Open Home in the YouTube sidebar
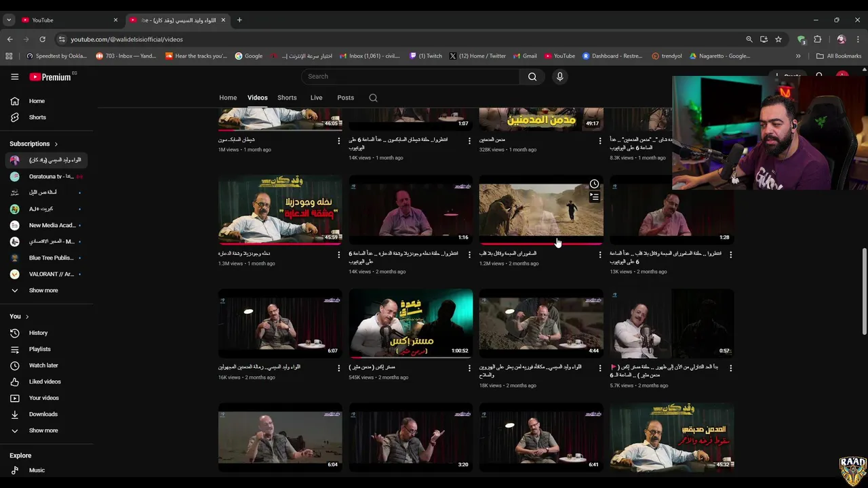The image size is (868, 488). pyautogui.click(x=47, y=101)
